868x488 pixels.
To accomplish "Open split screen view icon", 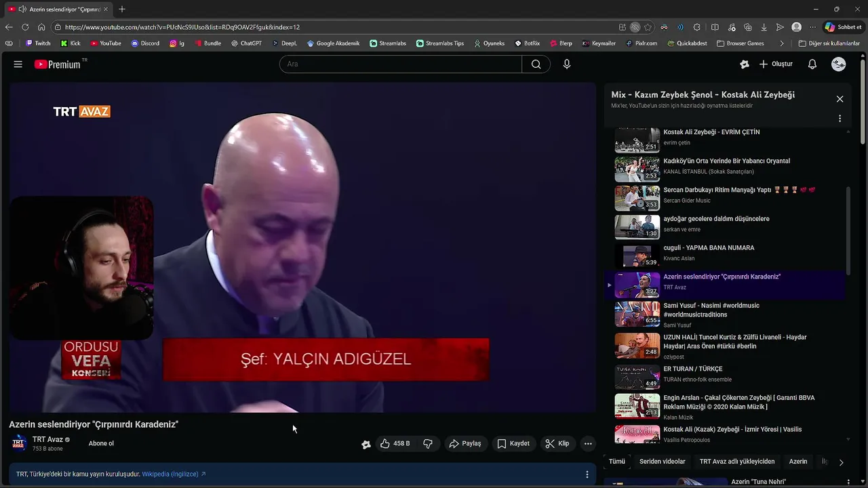I will tap(715, 27).
